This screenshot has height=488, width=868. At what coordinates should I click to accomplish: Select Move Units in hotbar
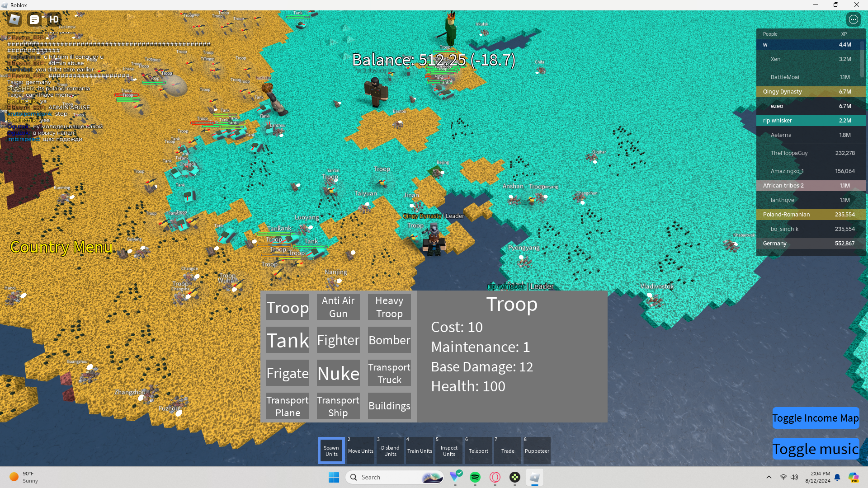click(361, 450)
